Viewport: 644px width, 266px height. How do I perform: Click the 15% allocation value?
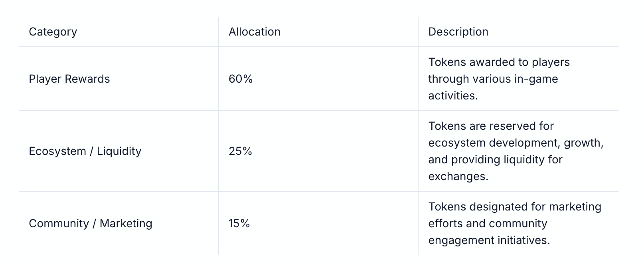[239, 224]
